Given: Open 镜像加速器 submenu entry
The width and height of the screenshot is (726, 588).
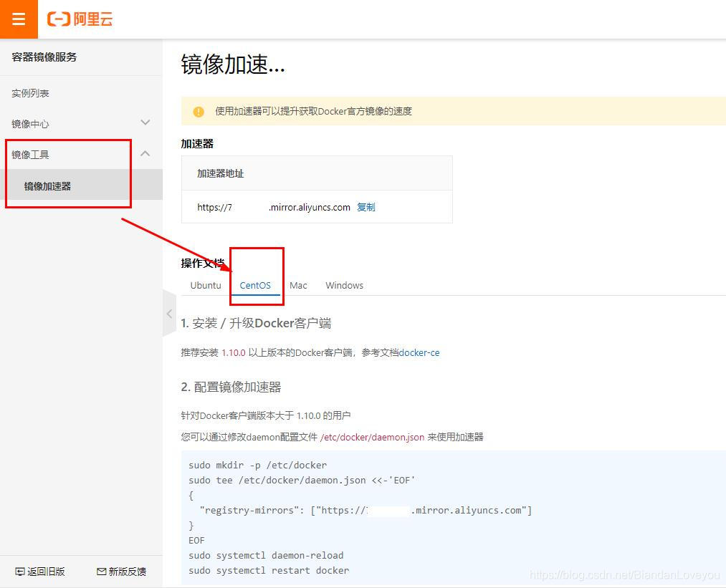Looking at the screenshot, I should click(47, 186).
